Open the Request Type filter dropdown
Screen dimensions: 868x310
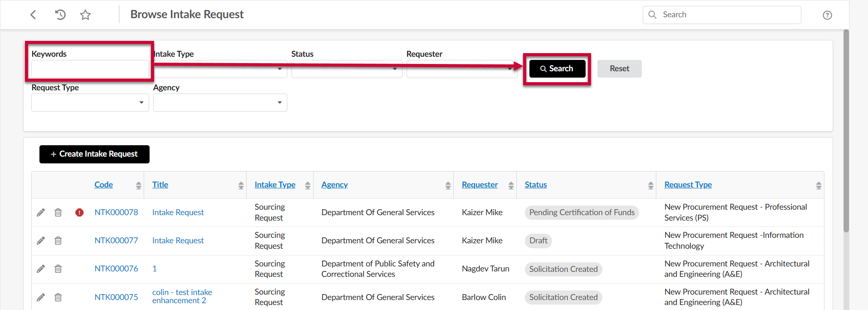[90, 103]
